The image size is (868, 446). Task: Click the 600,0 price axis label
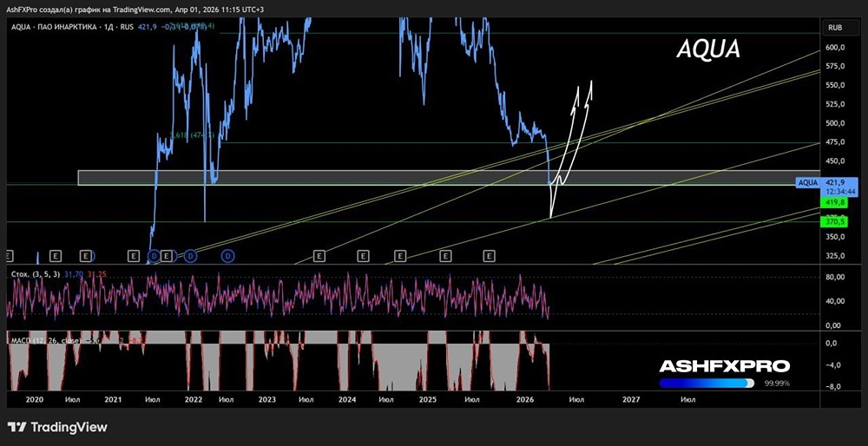(835, 48)
